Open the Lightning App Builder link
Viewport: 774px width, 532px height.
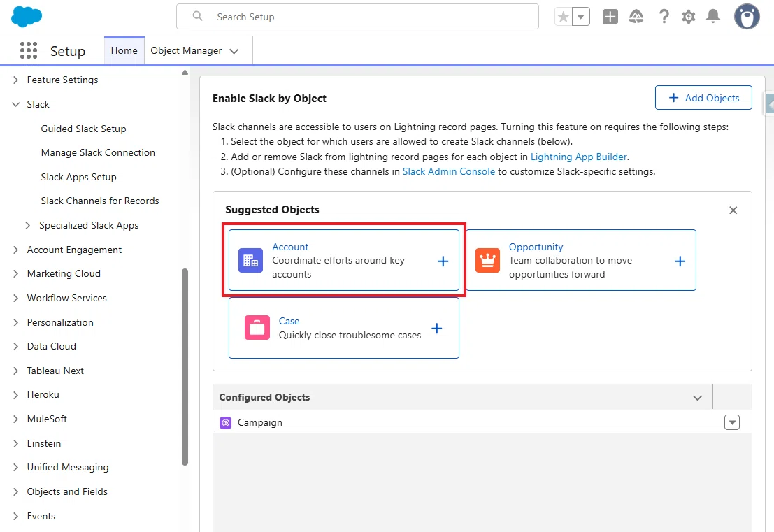pos(578,157)
